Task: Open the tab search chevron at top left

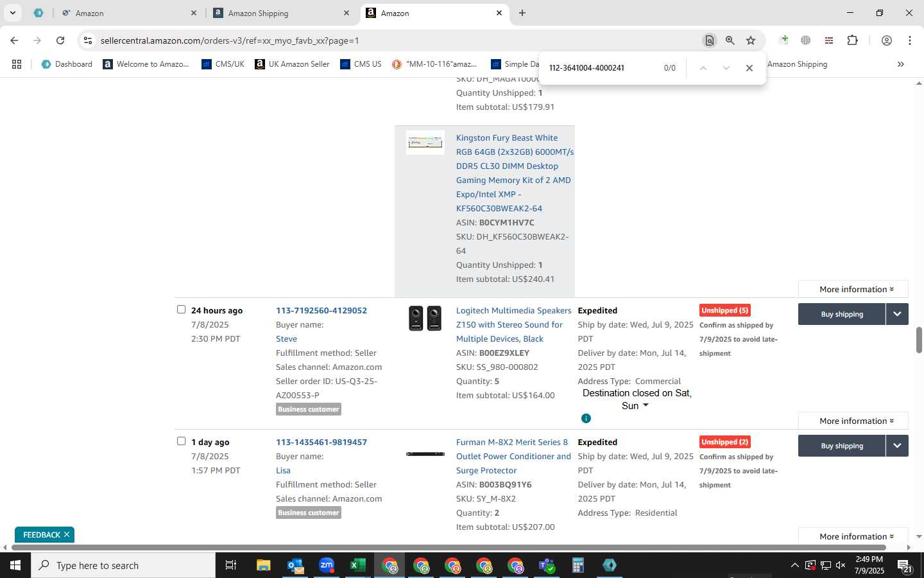Action: click(x=12, y=13)
